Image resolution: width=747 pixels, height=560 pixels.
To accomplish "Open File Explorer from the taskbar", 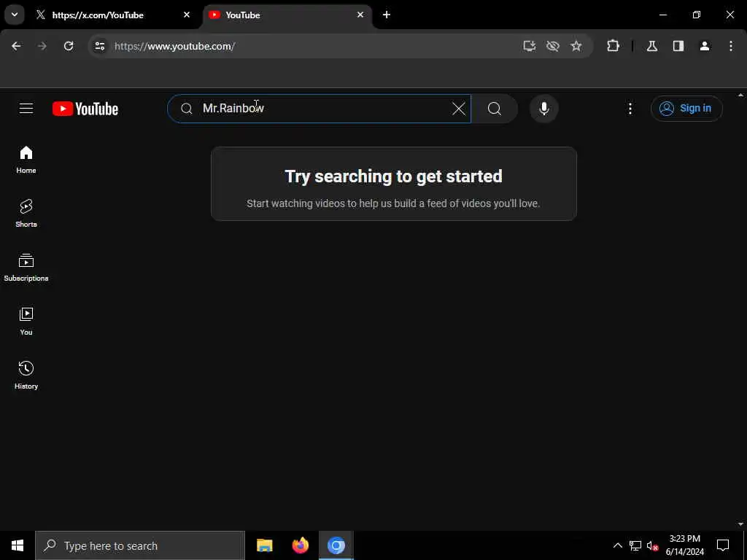I will pyautogui.click(x=264, y=545).
